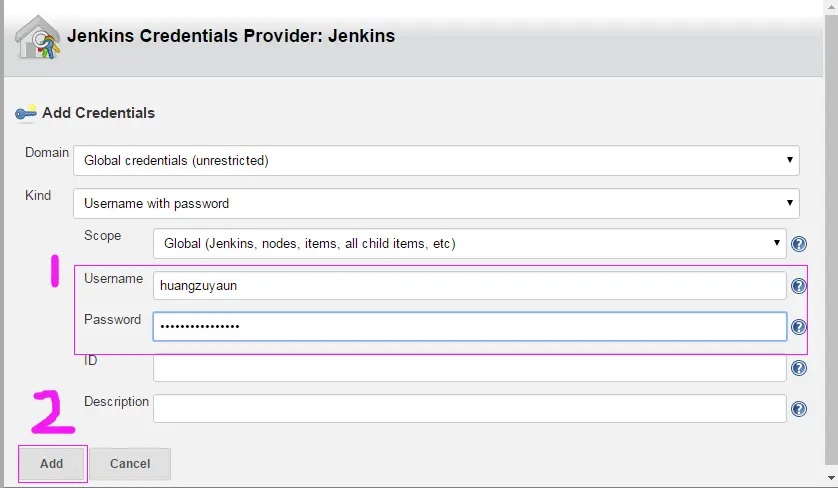Open help for the Description field
The height and width of the screenshot is (488, 838).
point(798,409)
